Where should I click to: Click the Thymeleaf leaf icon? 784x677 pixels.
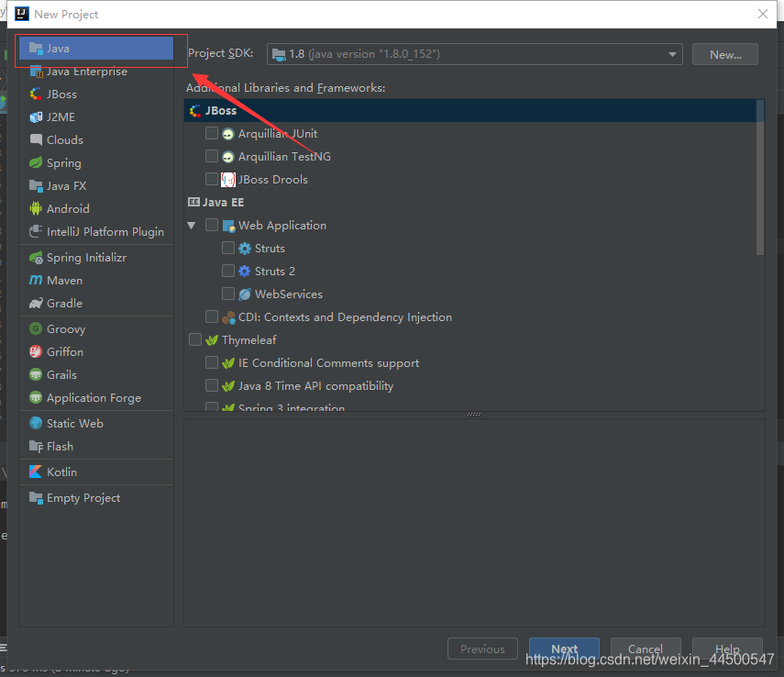coord(212,340)
